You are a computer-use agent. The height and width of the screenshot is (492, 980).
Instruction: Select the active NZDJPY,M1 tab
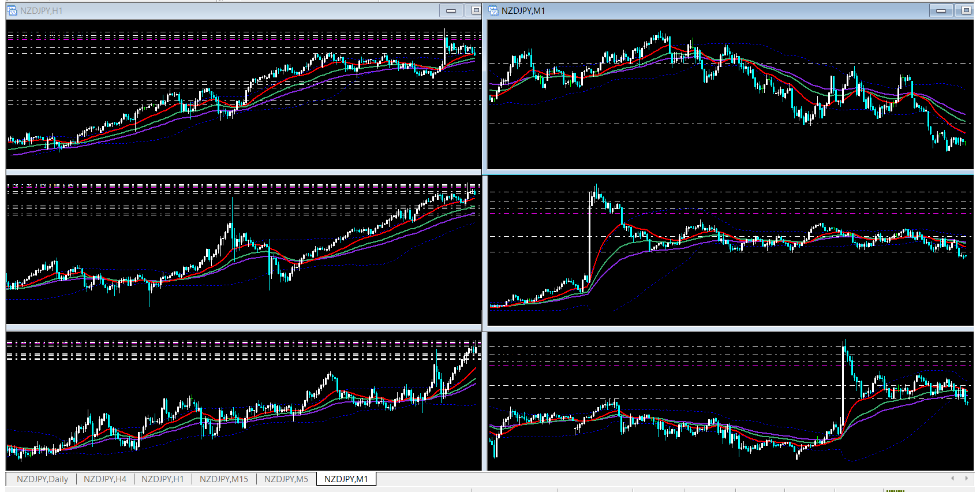click(x=346, y=479)
